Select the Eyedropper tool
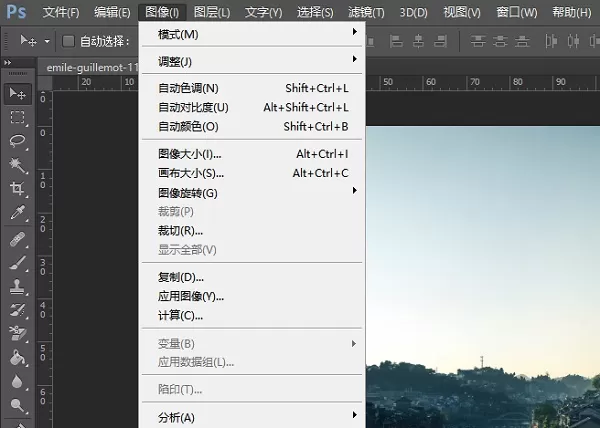The image size is (600, 428). tap(18, 213)
